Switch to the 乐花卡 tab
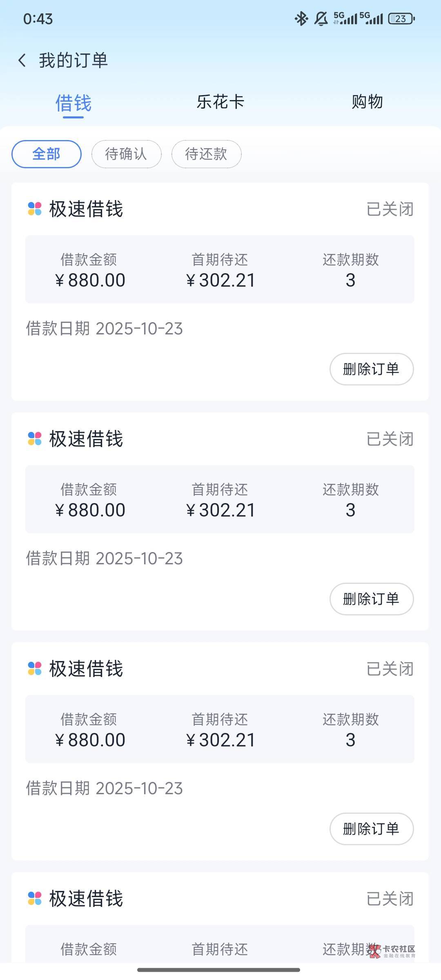The width and height of the screenshot is (441, 980). (x=220, y=102)
